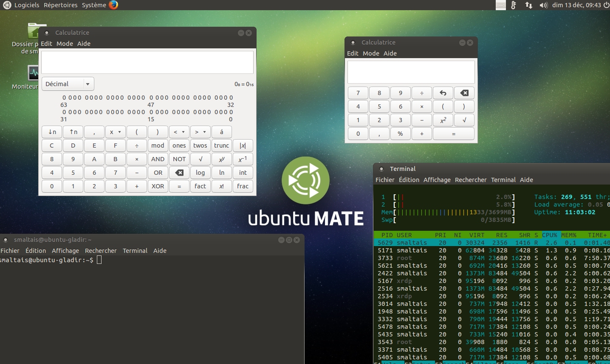
Task: Open the Système menu in the top panel
Action: coord(94,5)
